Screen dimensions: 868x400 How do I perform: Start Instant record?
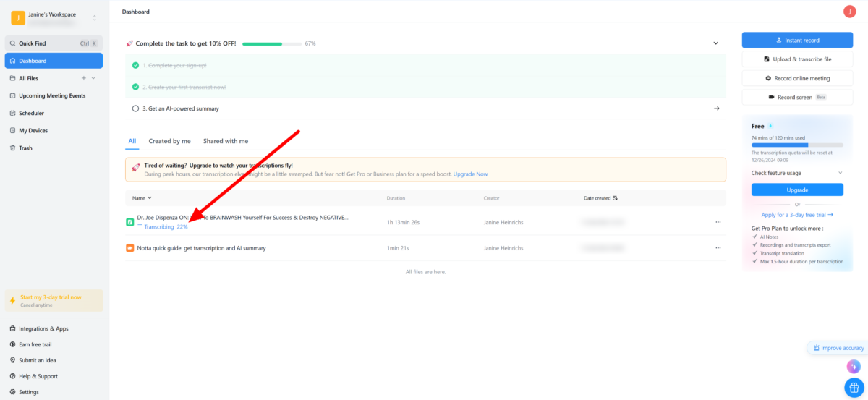pyautogui.click(x=797, y=40)
